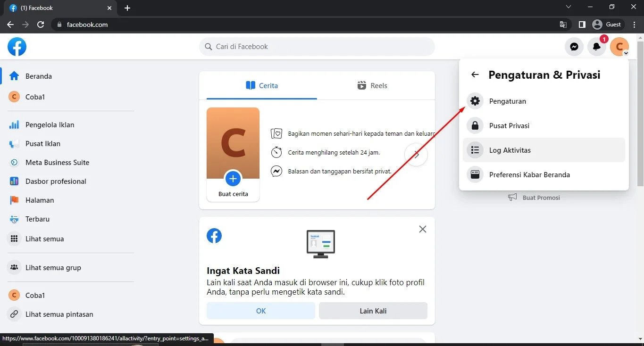Open the Guest profile button
This screenshot has height=346, width=644.
tap(608, 25)
